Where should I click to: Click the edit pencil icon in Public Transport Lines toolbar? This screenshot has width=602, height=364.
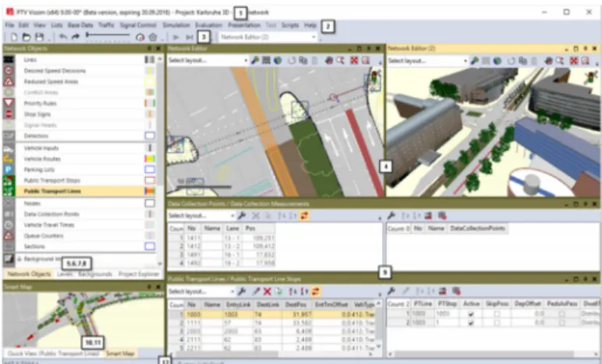click(257, 292)
